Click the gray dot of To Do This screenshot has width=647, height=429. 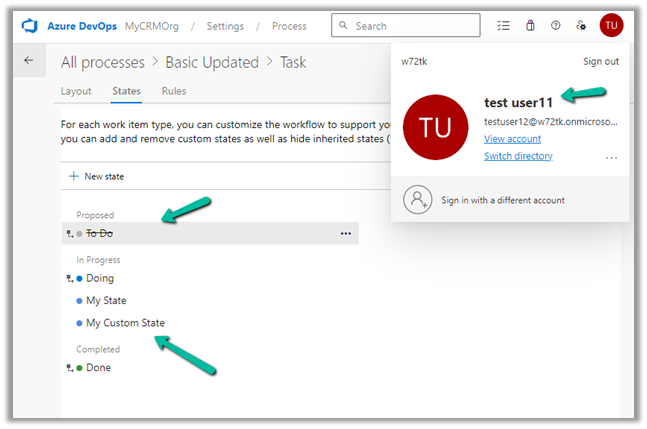[x=79, y=234]
